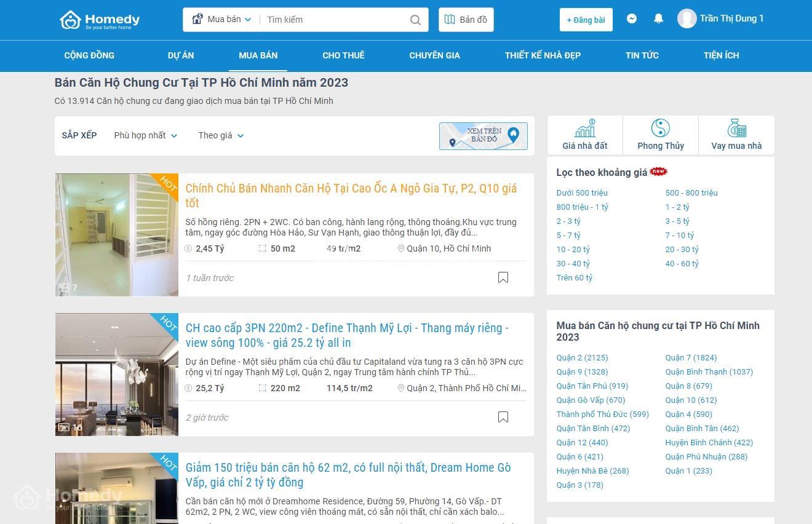Open the Messenger chat icon
Screen dimensions: 812x524
[x=632, y=18]
